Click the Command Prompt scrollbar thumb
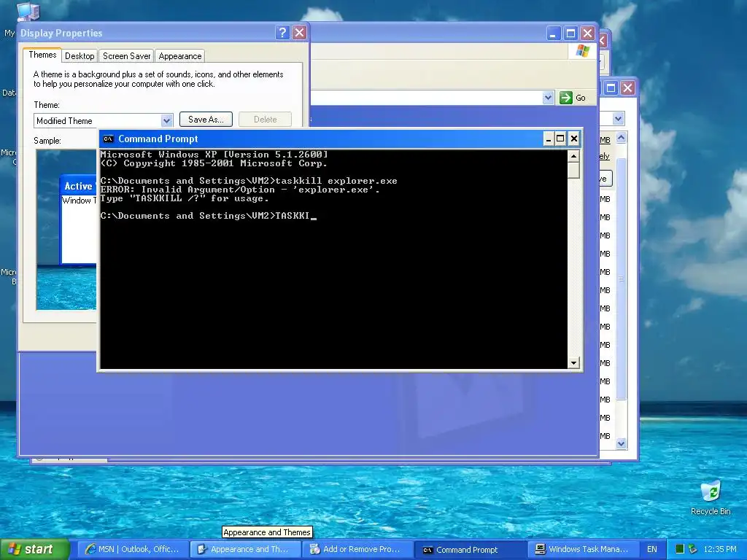 [573, 170]
